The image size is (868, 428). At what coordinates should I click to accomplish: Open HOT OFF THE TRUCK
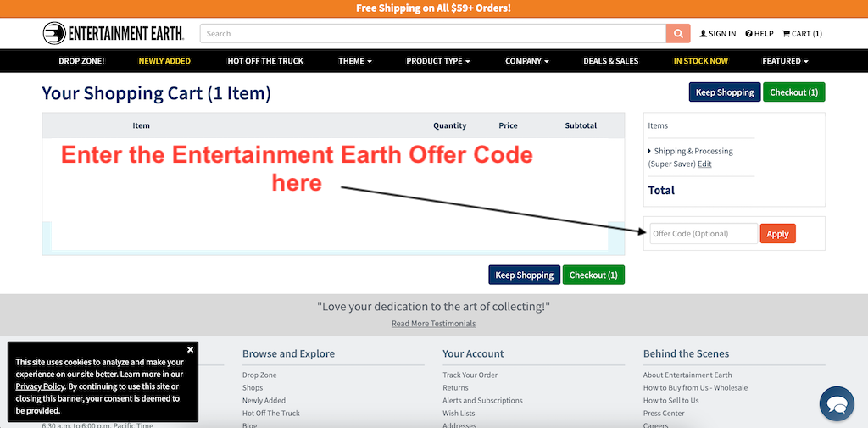(265, 61)
